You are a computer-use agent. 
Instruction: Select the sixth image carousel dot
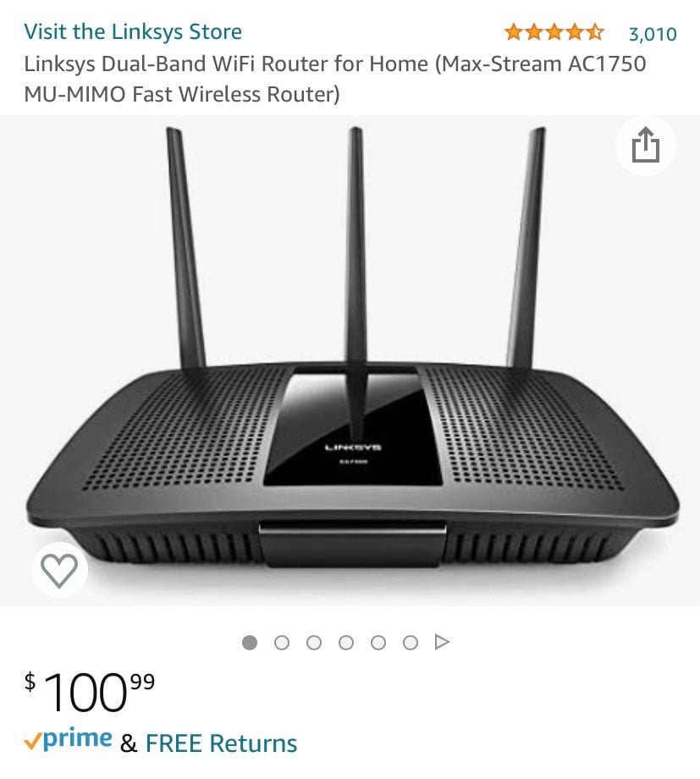click(x=411, y=643)
